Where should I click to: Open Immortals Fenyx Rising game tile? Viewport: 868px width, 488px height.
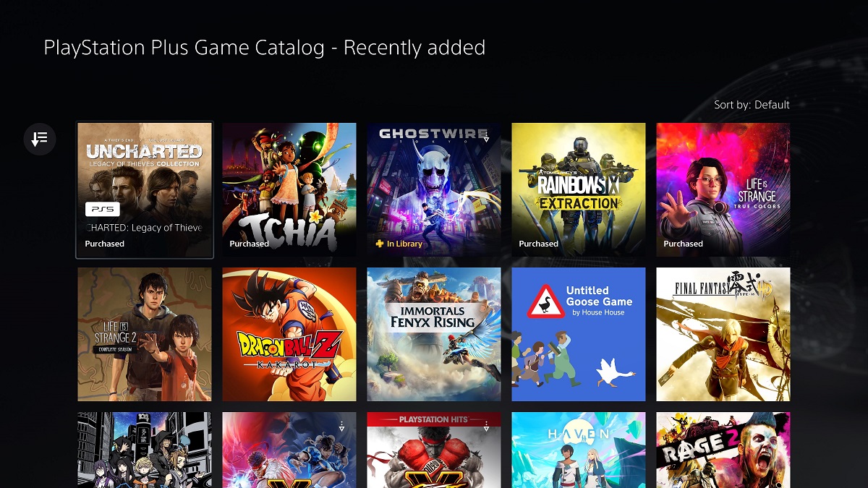[434, 334]
